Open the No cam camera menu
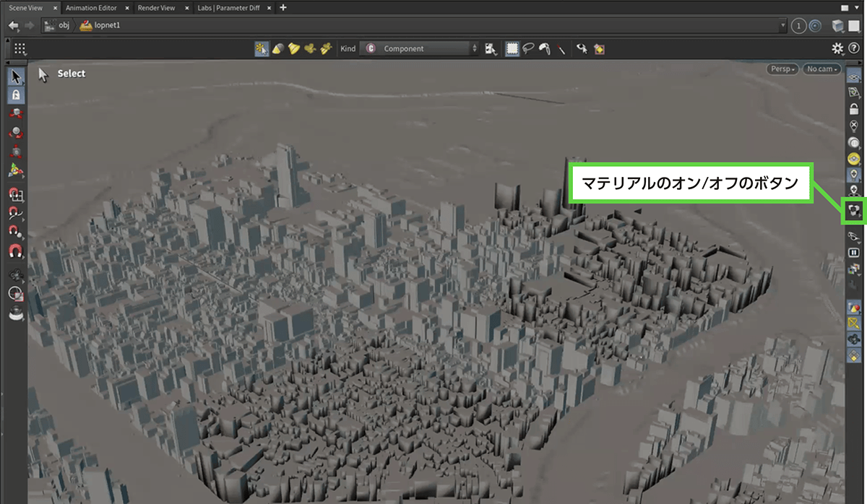The height and width of the screenshot is (504, 867). (823, 69)
